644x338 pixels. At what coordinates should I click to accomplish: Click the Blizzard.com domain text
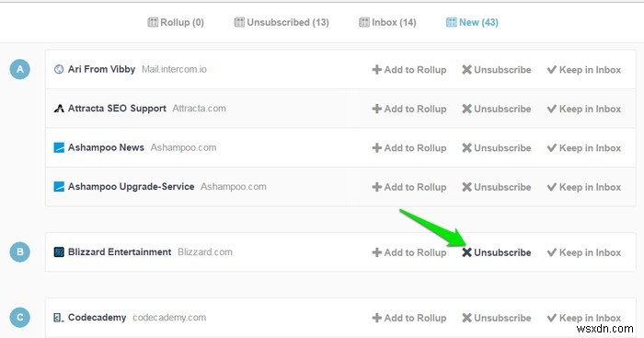(x=205, y=251)
